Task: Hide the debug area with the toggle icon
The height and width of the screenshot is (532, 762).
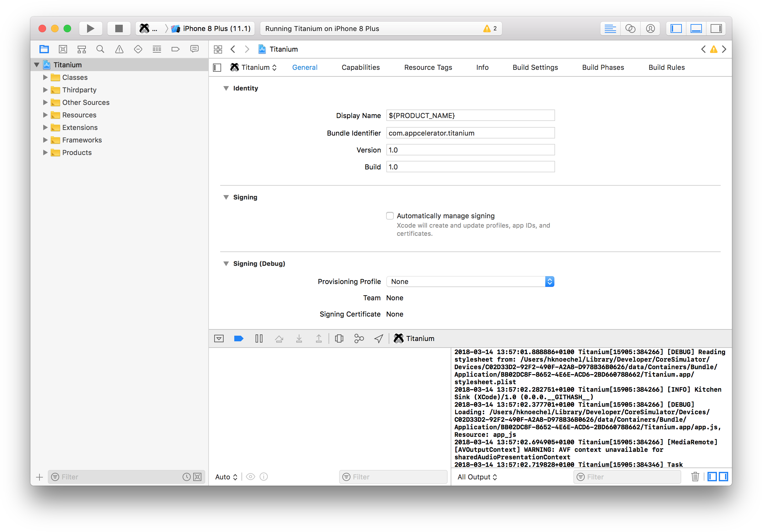Action: click(x=219, y=338)
